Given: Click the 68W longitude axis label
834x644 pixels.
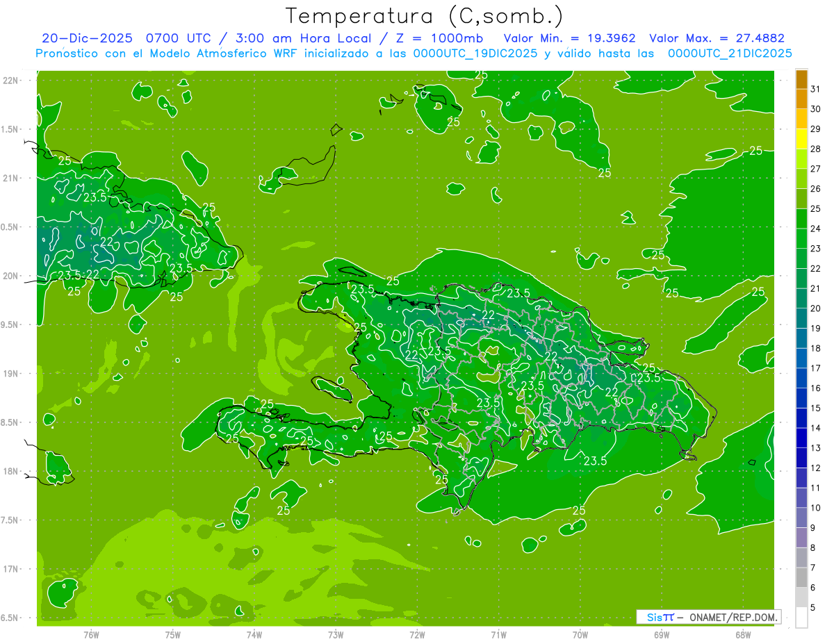Looking at the screenshot, I should point(743,634).
